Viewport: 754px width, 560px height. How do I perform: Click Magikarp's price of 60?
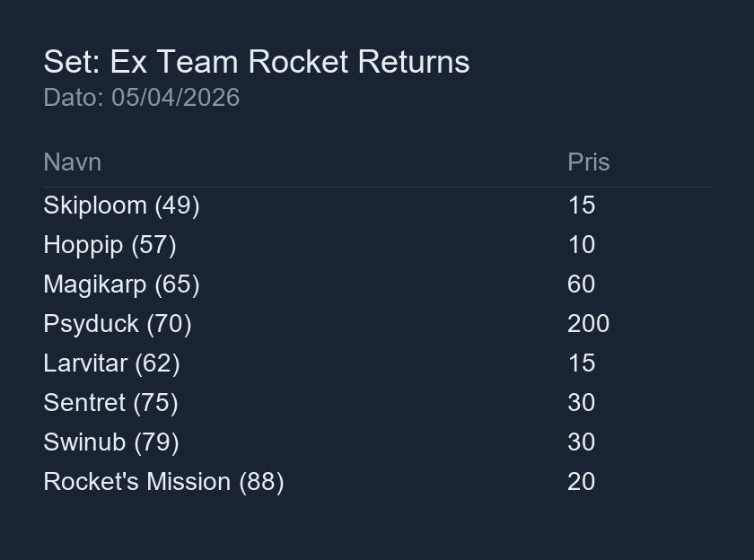(581, 284)
